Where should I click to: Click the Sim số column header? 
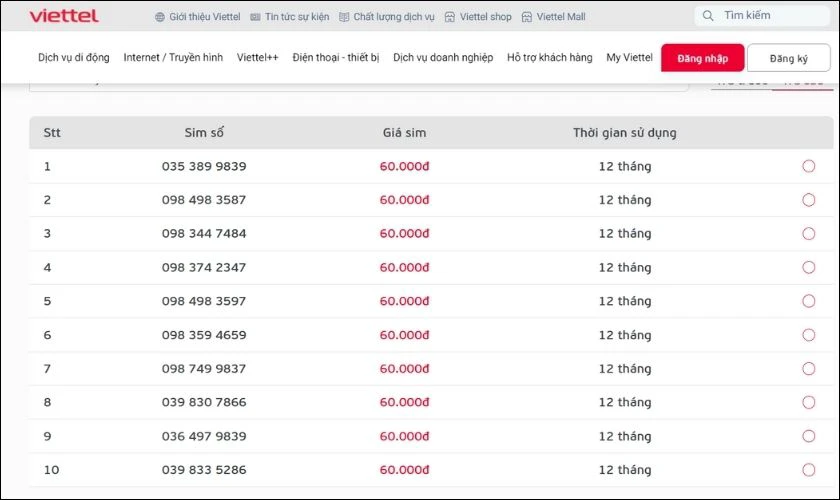tap(204, 132)
